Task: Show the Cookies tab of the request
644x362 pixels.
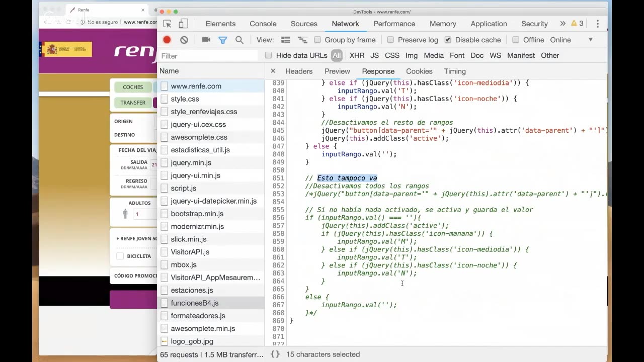Action: click(x=419, y=71)
